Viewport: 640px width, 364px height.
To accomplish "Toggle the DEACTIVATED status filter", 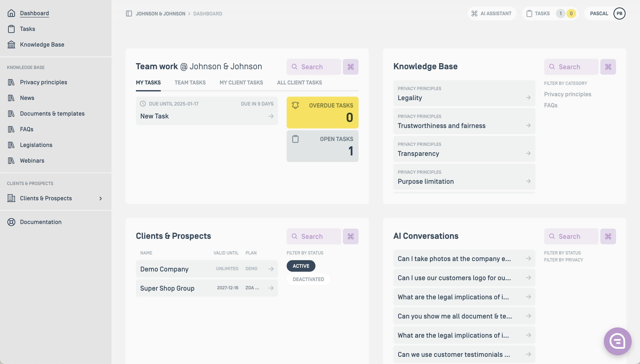I will pyautogui.click(x=308, y=279).
